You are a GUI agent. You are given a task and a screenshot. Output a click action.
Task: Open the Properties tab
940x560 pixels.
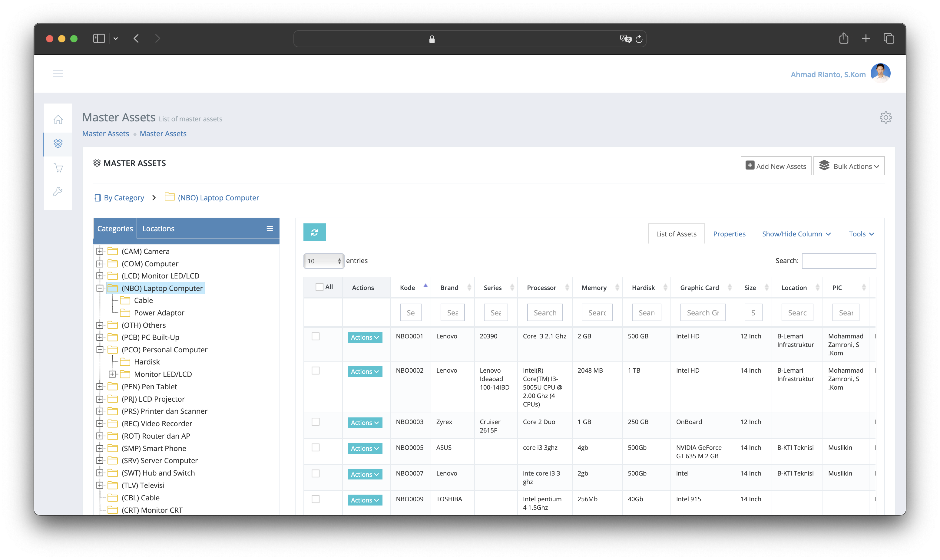tap(729, 234)
